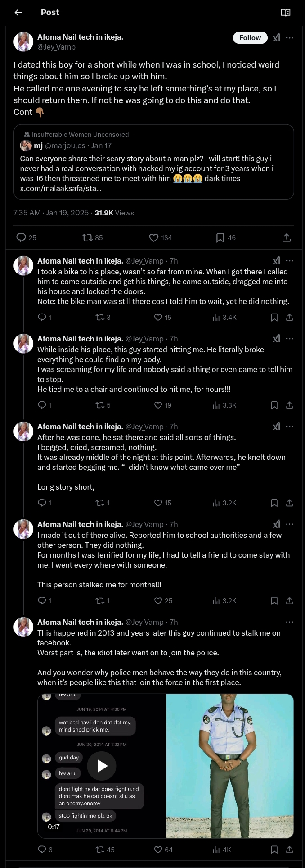Open reader view icon at top right

286,13
